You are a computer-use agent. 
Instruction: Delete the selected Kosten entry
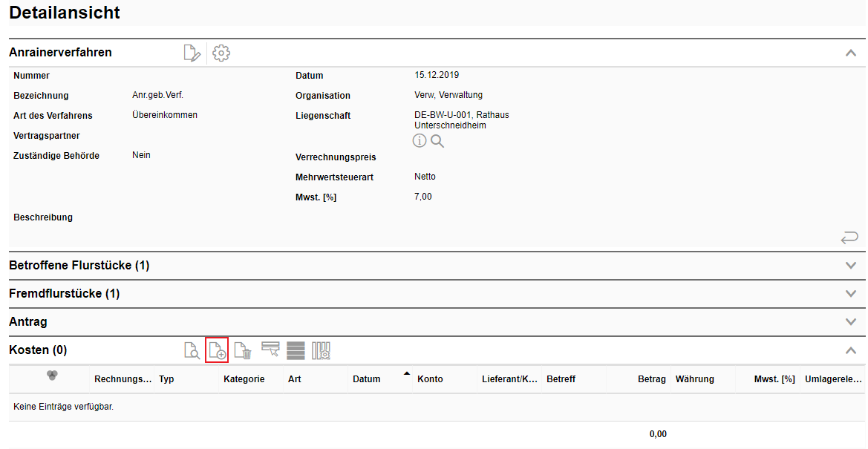tap(243, 350)
